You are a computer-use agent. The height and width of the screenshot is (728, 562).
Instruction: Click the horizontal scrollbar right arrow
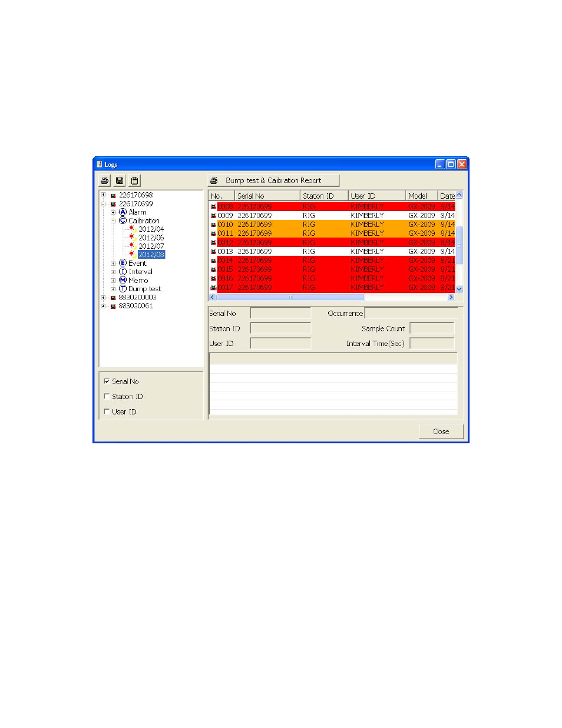451,297
